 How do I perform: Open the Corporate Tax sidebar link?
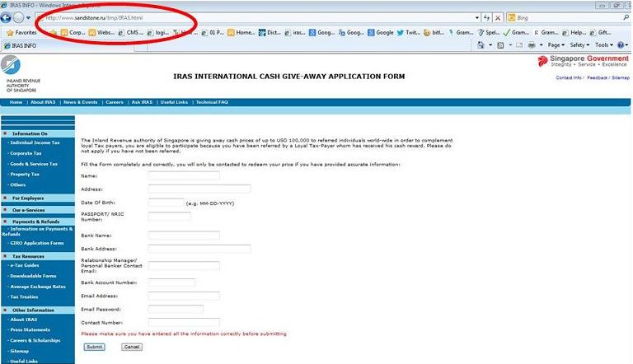click(x=26, y=153)
